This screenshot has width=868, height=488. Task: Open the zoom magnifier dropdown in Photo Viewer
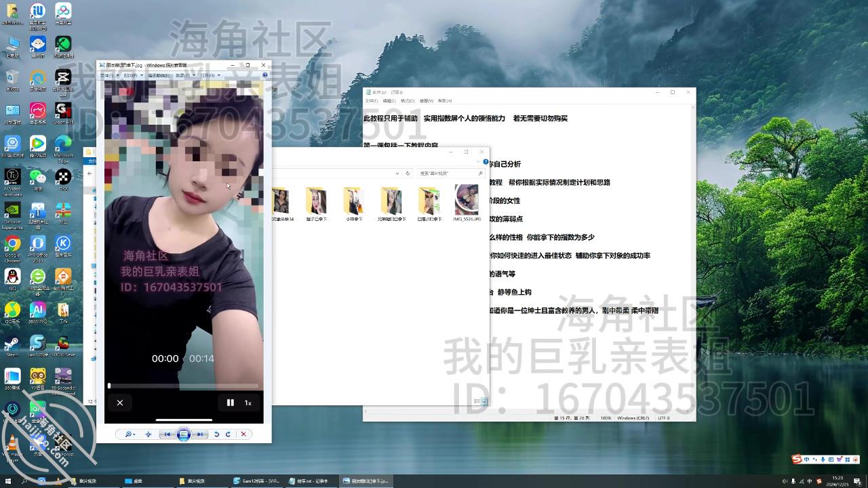click(130, 434)
